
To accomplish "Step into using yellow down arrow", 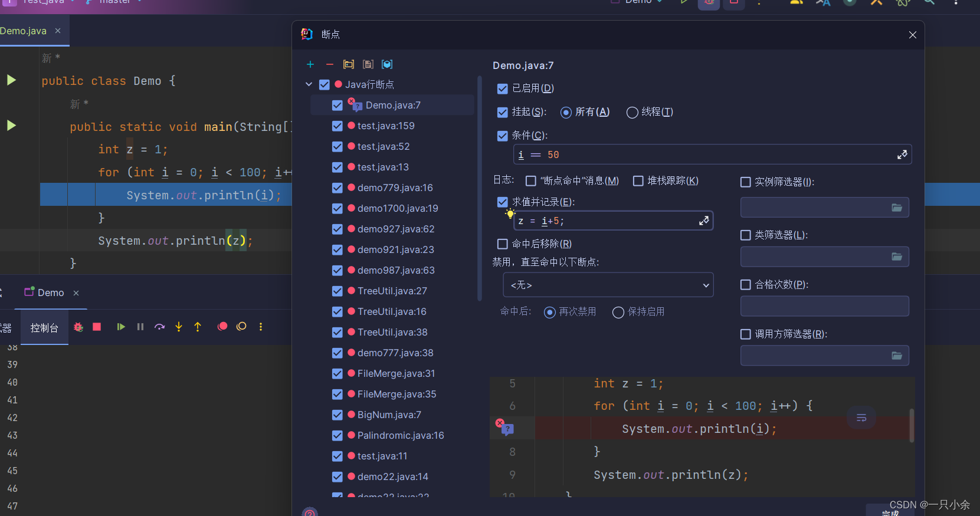I will pos(179,327).
